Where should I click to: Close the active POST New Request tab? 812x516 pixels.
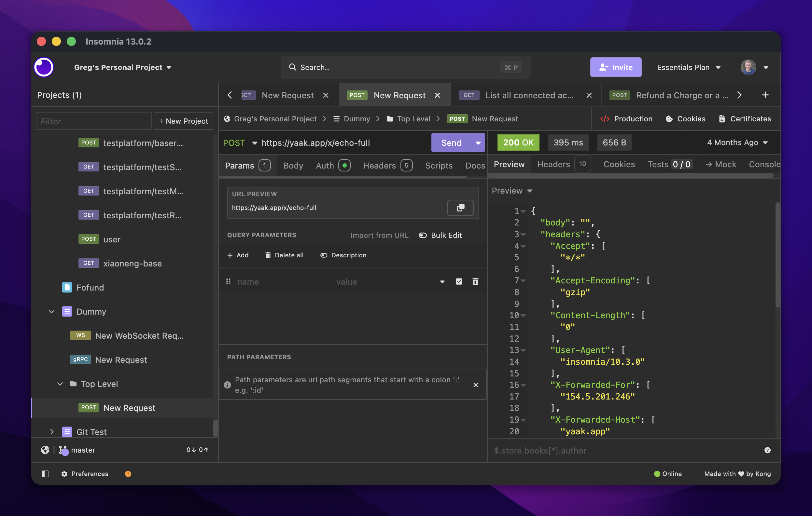[437, 95]
